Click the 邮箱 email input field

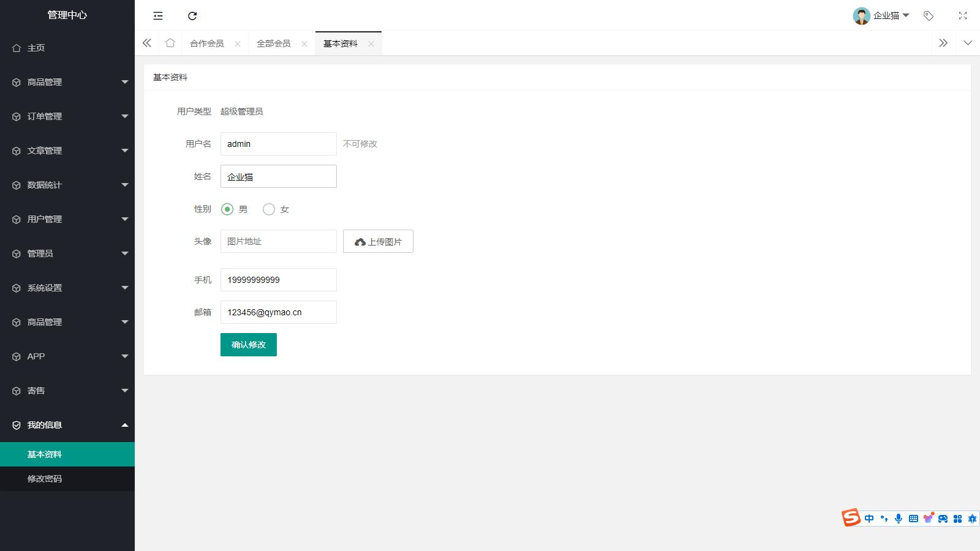(278, 312)
